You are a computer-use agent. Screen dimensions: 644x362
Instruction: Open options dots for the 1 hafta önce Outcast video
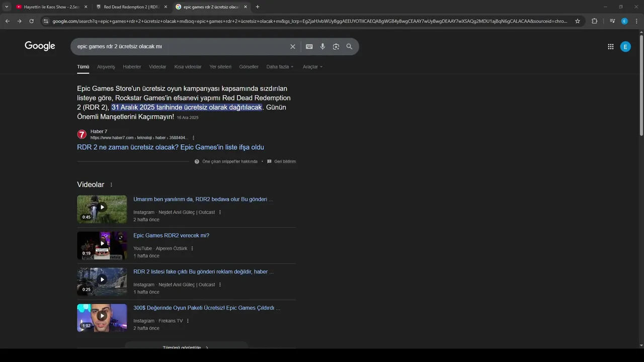tap(220, 285)
